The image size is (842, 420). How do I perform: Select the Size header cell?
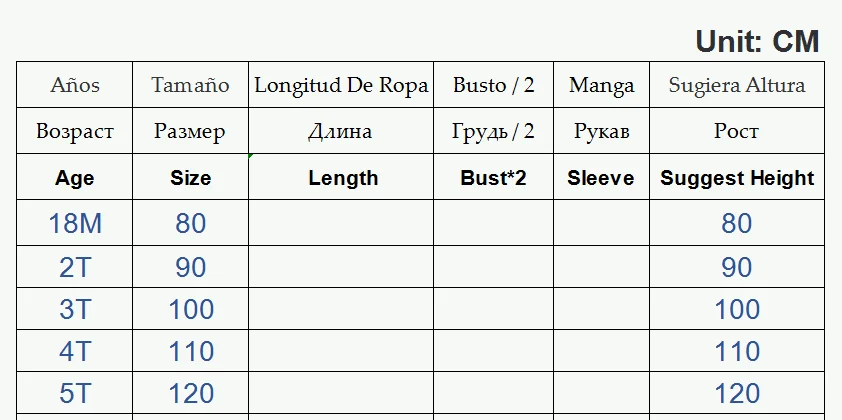click(190, 178)
